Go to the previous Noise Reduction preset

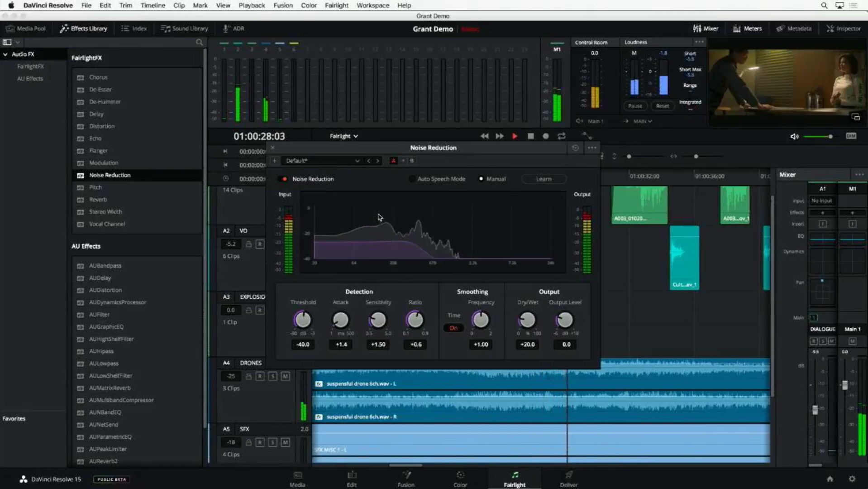[368, 161]
